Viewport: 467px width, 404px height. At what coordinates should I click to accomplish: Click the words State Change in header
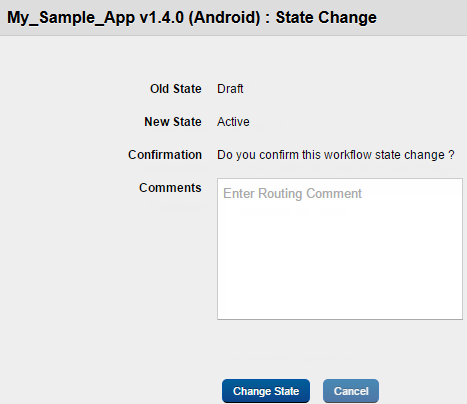[326, 17]
